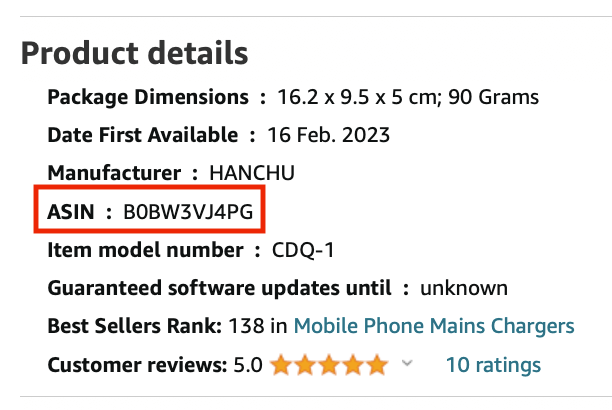612x410 pixels.
Task: Click the Package Dimensions label
Action: (x=148, y=97)
